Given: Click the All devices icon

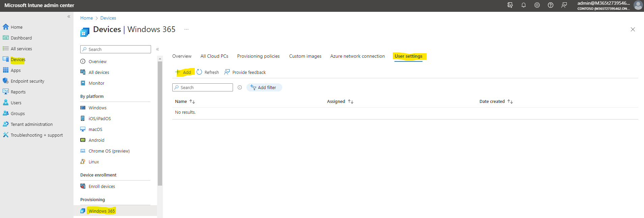Looking at the screenshot, I should pyautogui.click(x=83, y=72).
